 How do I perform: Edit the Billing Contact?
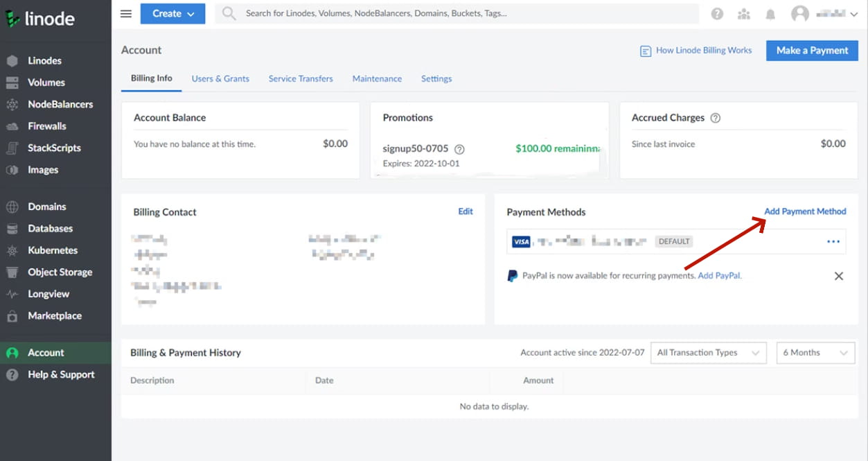(x=466, y=211)
